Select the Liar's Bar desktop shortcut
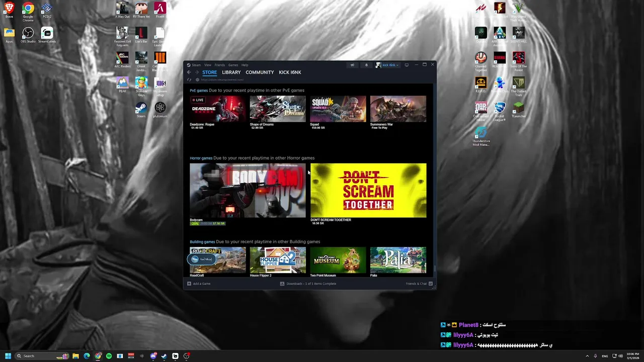 141,35
